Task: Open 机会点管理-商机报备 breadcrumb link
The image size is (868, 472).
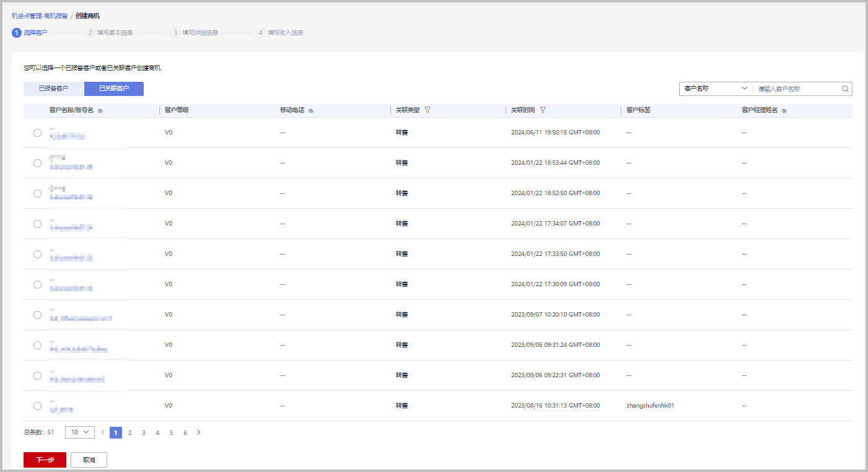Action: tap(40, 15)
